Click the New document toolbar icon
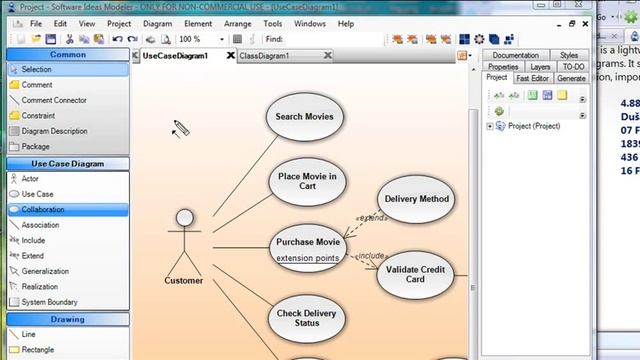640x360 pixels. coord(21,39)
